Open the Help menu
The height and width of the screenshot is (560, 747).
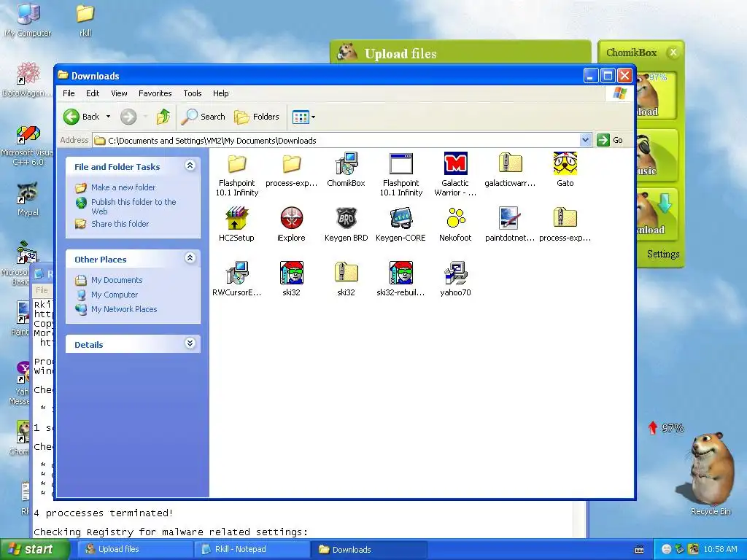[220, 93]
